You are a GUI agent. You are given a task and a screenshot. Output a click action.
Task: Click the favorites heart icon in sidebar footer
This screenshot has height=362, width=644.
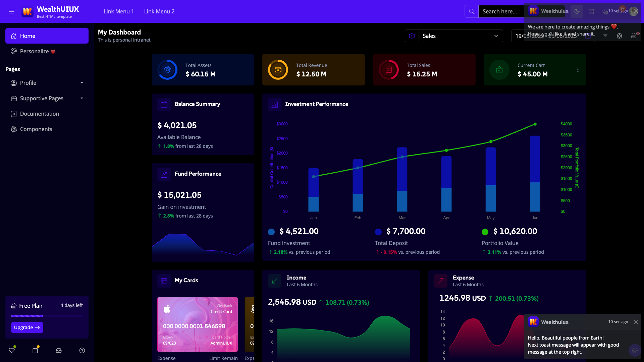12,350
